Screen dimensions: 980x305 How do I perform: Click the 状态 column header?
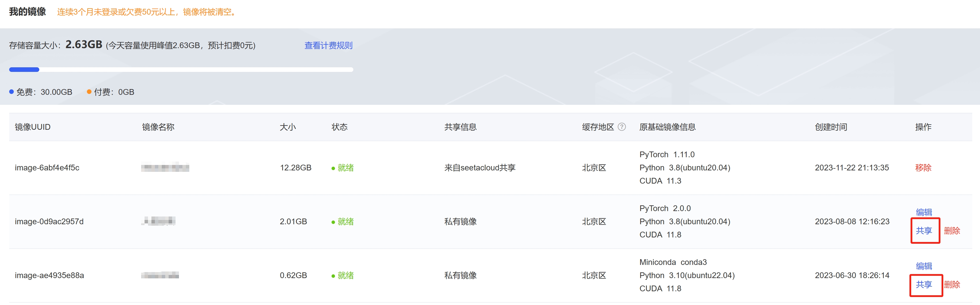[x=339, y=127]
